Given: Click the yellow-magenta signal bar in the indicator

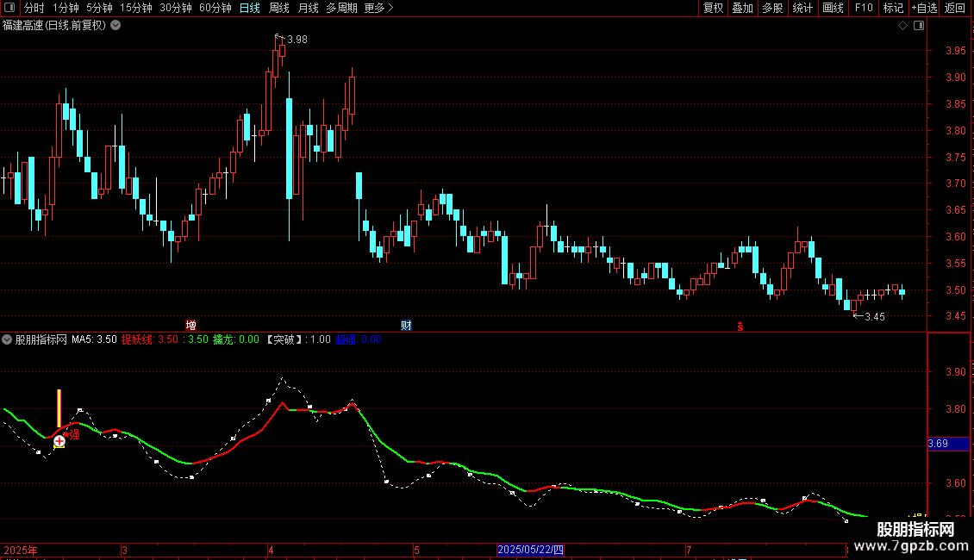Looking at the screenshot, I should click(59, 408).
